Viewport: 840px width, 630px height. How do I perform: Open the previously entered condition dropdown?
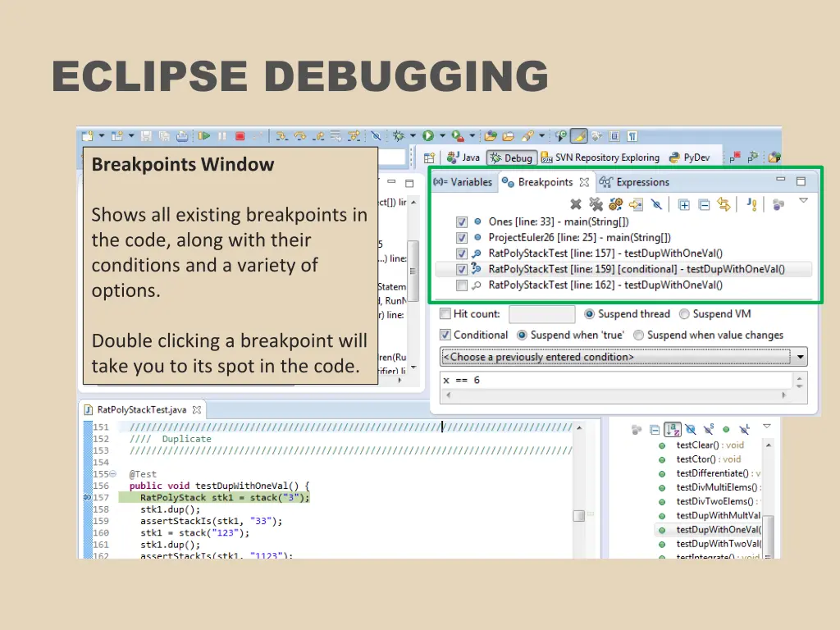coord(800,356)
